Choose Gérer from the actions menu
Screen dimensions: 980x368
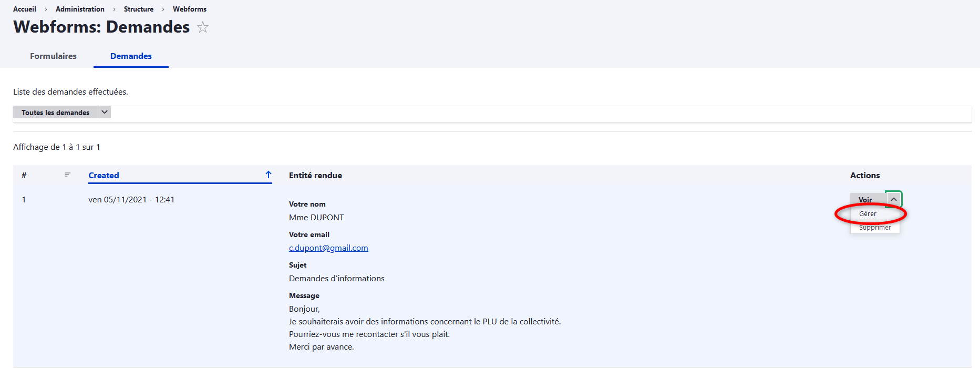tap(868, 214)
